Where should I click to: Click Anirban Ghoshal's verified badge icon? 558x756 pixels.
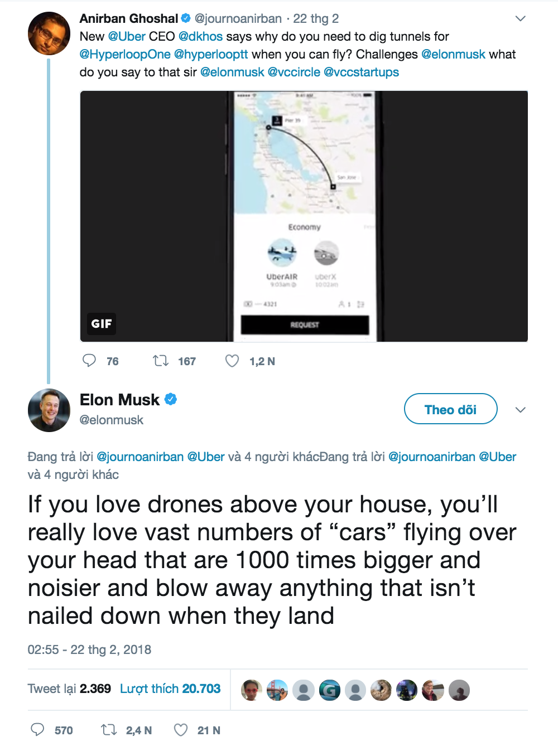[186, 18]
